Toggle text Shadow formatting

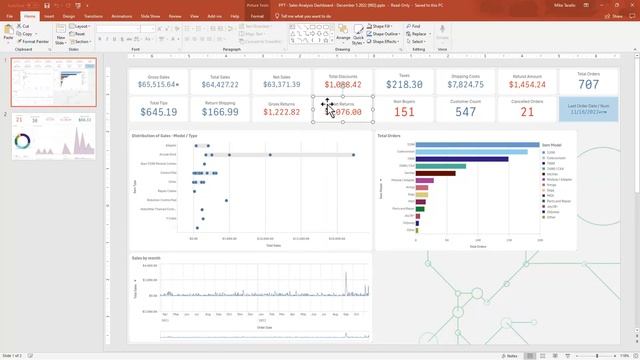pyautogui.click(x=122, y=39)
